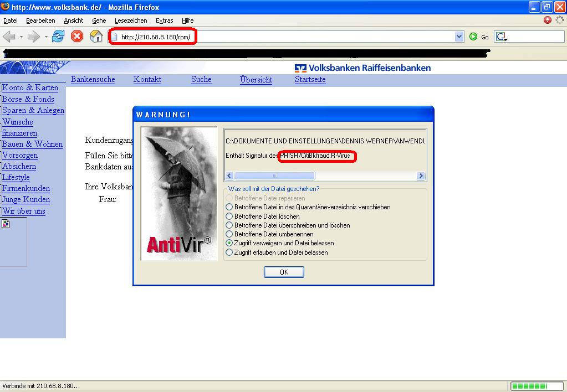Screen dimensions: 567x392
Task: Open the 'Börse & Fonds' sidebar link
Action: (x=28, y=99)
